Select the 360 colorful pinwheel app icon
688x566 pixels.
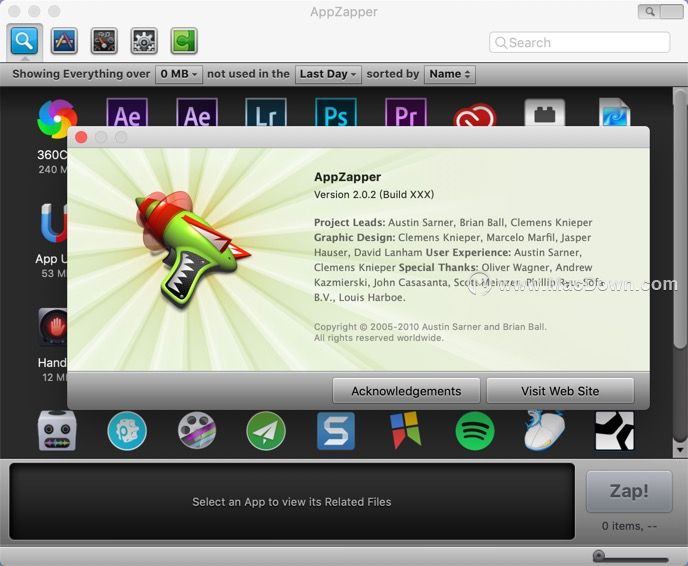(x=57, y=118)
